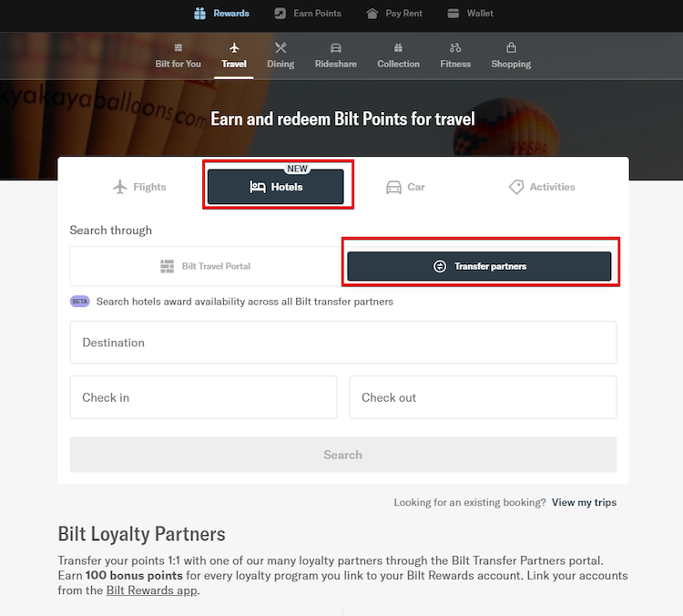Open the View my trips link
This screenshot has width=683, height=616.
(x=584, y=502)
